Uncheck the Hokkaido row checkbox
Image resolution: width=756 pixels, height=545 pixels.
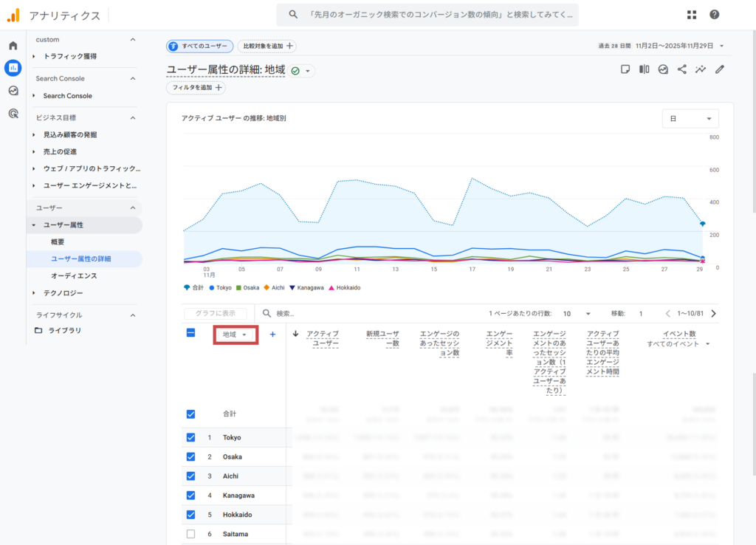pos(191,515)
